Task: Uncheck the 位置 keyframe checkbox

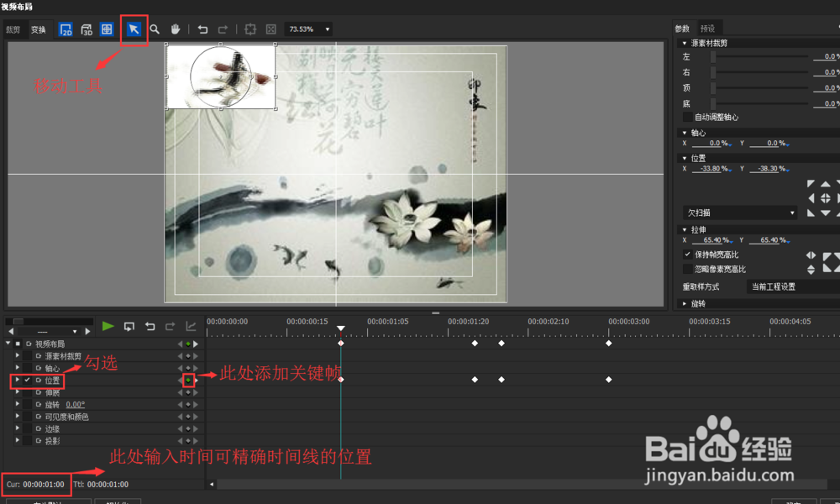Action: click(x=28, y=381)
